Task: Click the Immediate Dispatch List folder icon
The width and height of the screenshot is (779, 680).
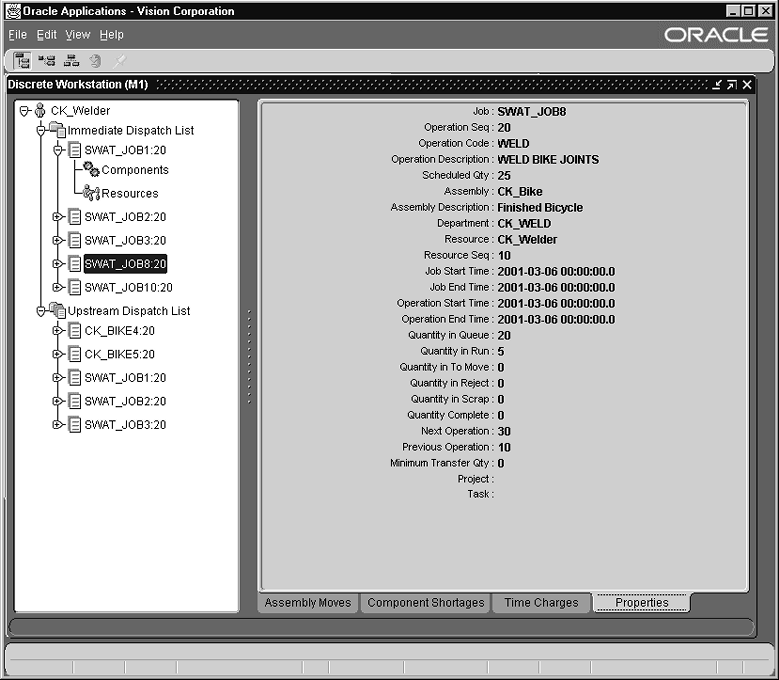Action: 57,130
